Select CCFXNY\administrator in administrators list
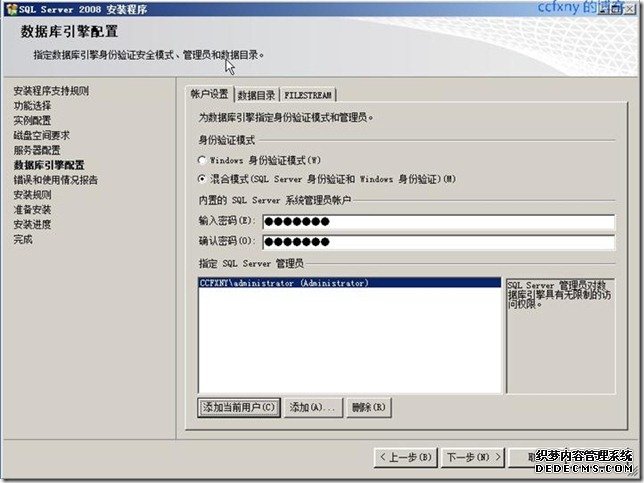 (x=350, y=283)
